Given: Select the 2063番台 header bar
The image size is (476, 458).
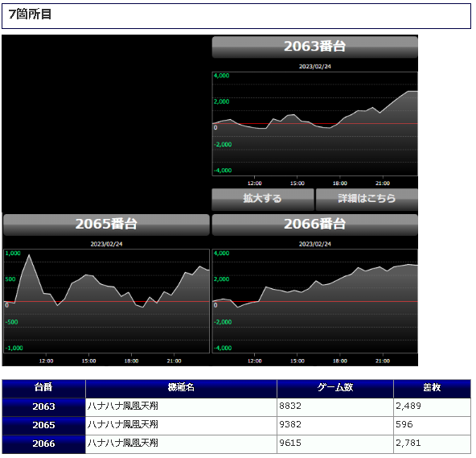Looking at the screenshot, I should click(315, 47).
